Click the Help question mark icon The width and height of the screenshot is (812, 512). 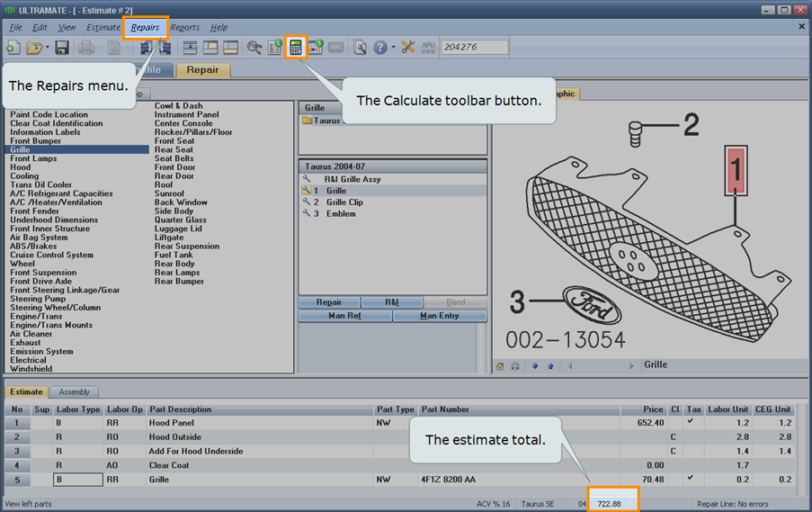click(x=380, y=48)
